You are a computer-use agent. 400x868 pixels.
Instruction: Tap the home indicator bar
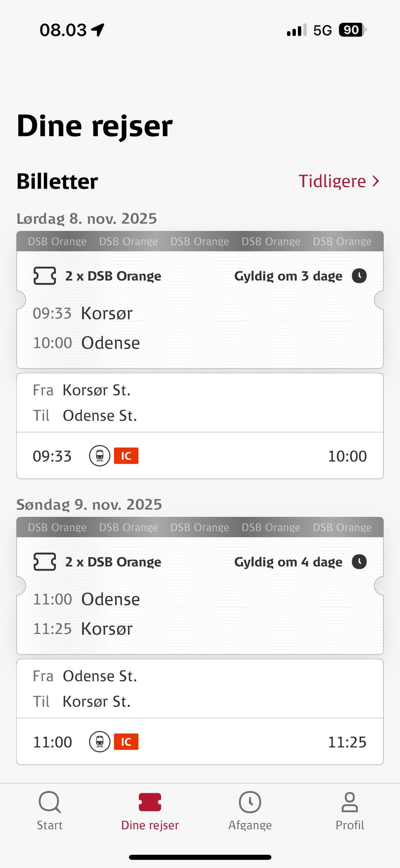pos(200,857)
